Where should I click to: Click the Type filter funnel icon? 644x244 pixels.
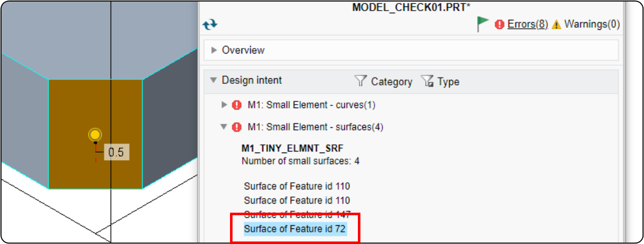pos(427,81)
